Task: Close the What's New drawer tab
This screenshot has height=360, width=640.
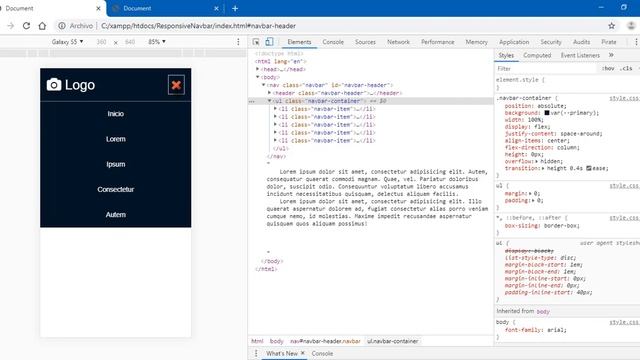Action: (x=302, y=353)
